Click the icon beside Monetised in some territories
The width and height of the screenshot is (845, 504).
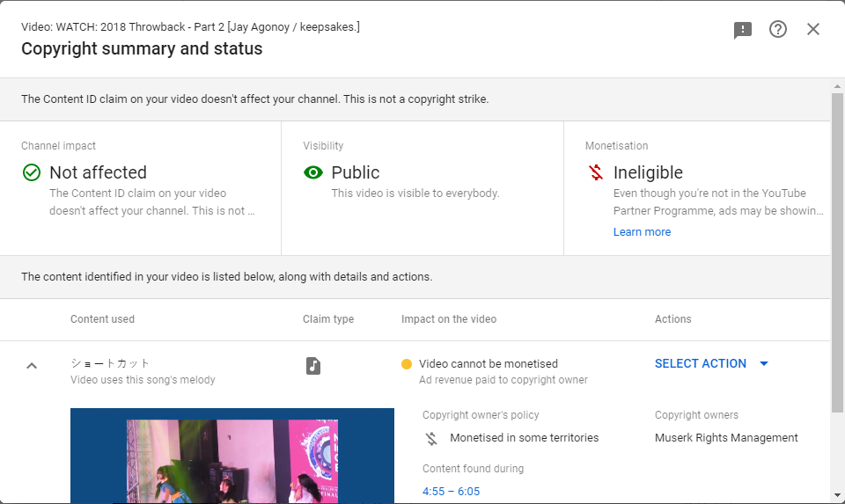coord(431,438)
